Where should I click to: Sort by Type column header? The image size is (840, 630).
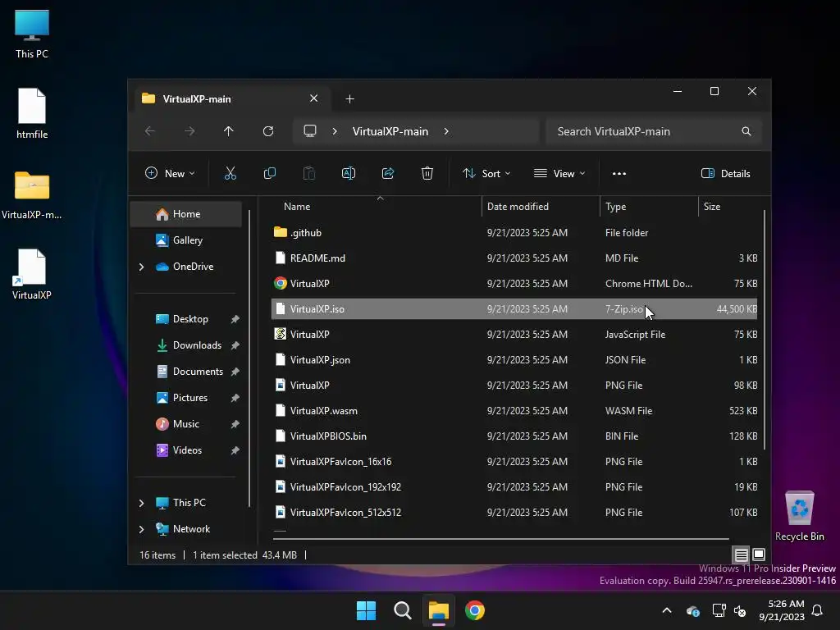pyautogui.click(x=650, y=206)
